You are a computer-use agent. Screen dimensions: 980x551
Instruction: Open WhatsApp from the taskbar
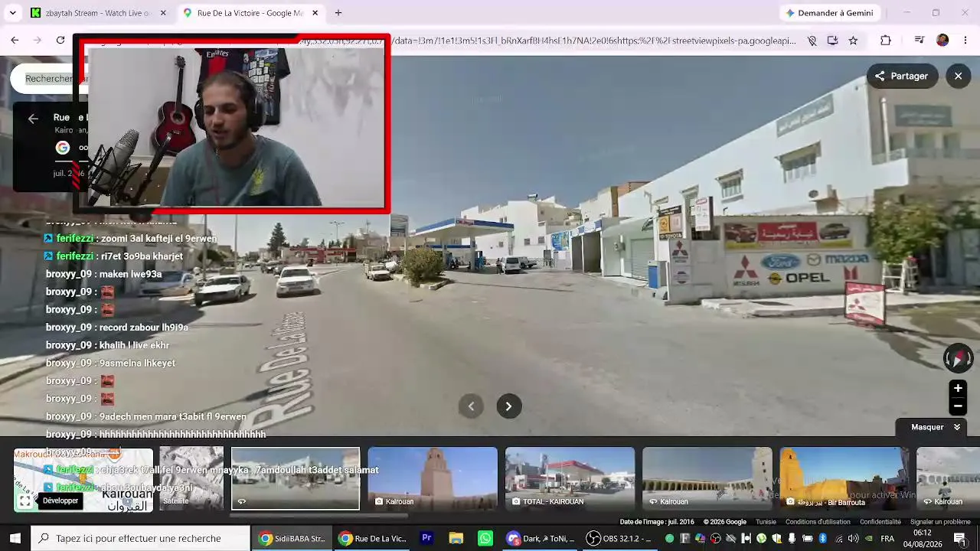click(485, 539)
